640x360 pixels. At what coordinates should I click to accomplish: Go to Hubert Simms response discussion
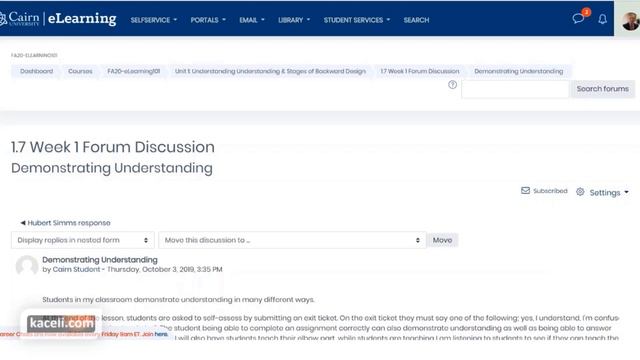pyautogui.click(x=65, y=223)
